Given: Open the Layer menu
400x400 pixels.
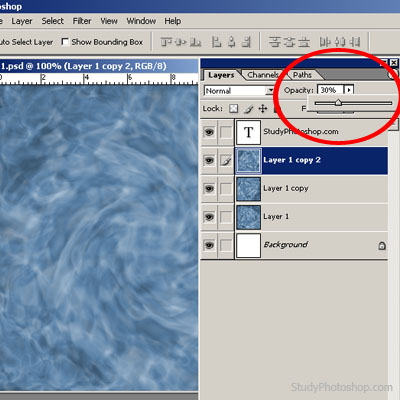Looking at the screenshot, I should click(x=22, y=21).
